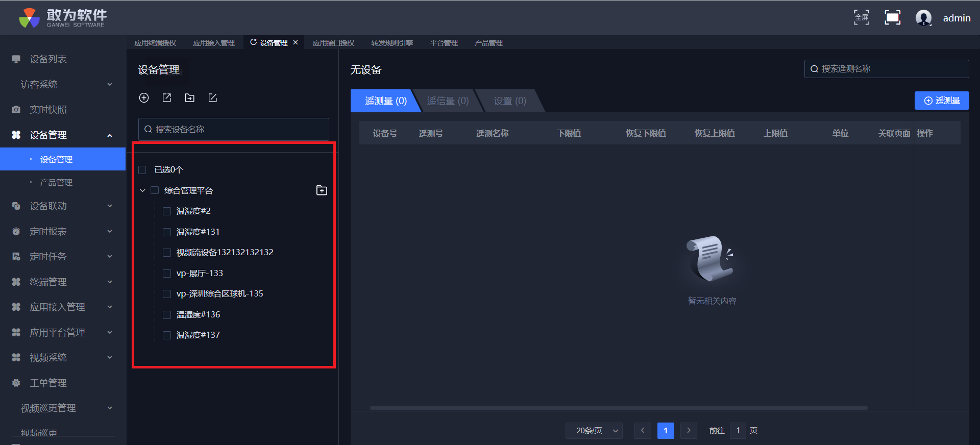Expand the 定时任务 menu
Screen dimensions: 980x445
pyautogui.click(x=110, y=257)
